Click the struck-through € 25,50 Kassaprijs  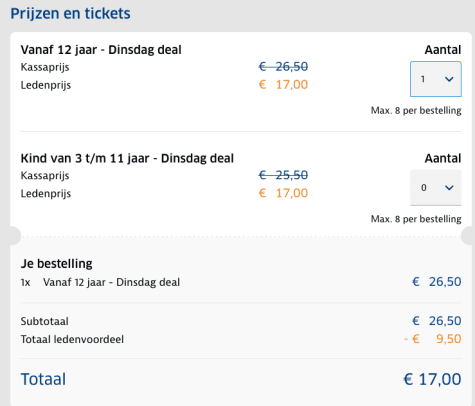pyautogui.click(x=283, y=175)
